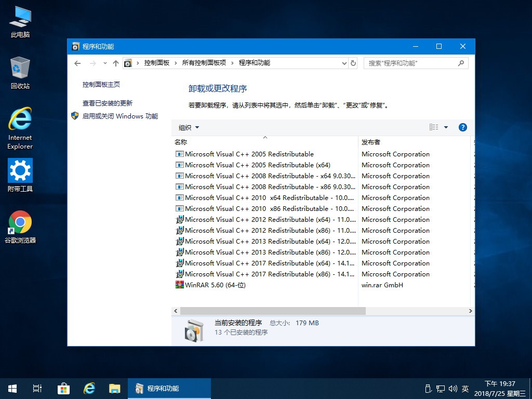Select Visual C++ 2017 Redistributable (x86) row
This screenshot has width=532, height=399.
265,274
